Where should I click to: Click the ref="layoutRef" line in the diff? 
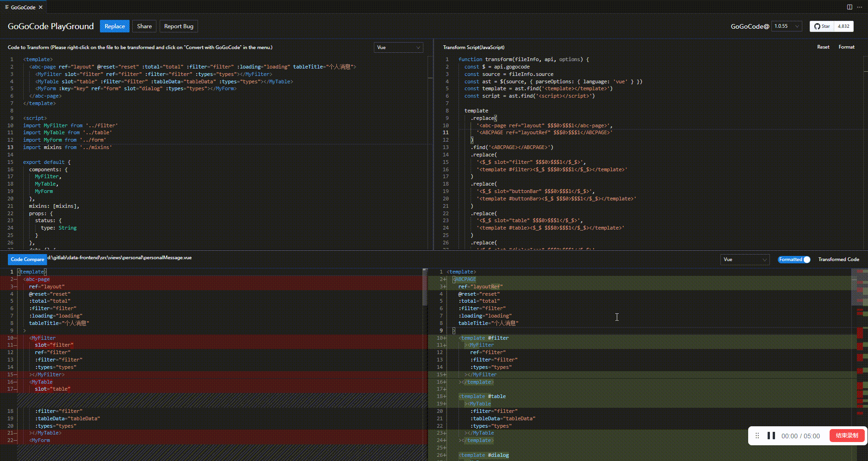pos(480,287)
